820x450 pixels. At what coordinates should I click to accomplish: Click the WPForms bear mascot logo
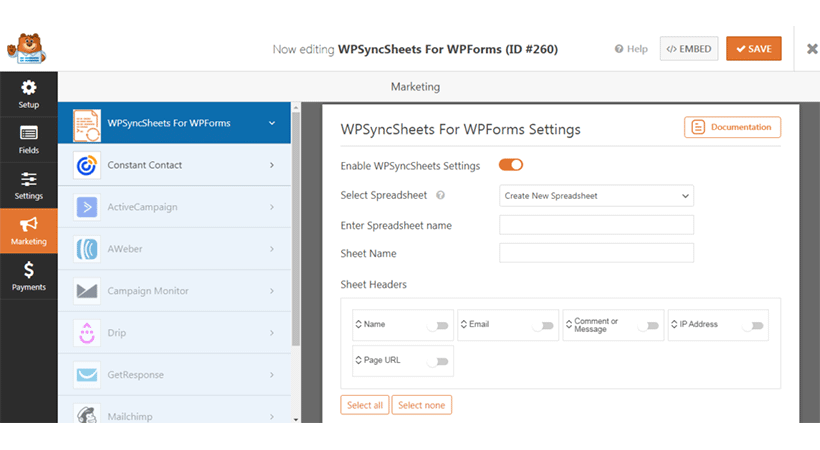27,49
